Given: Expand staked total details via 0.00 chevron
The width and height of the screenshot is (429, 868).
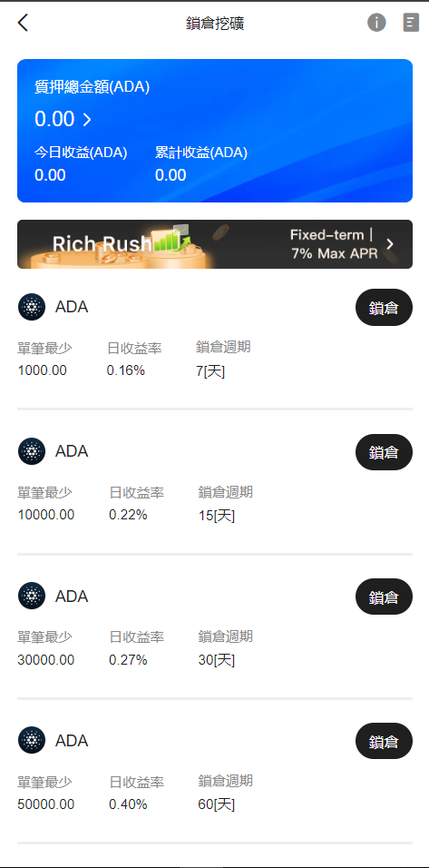Looking at the screenshot, I should (x=87, y=119).
